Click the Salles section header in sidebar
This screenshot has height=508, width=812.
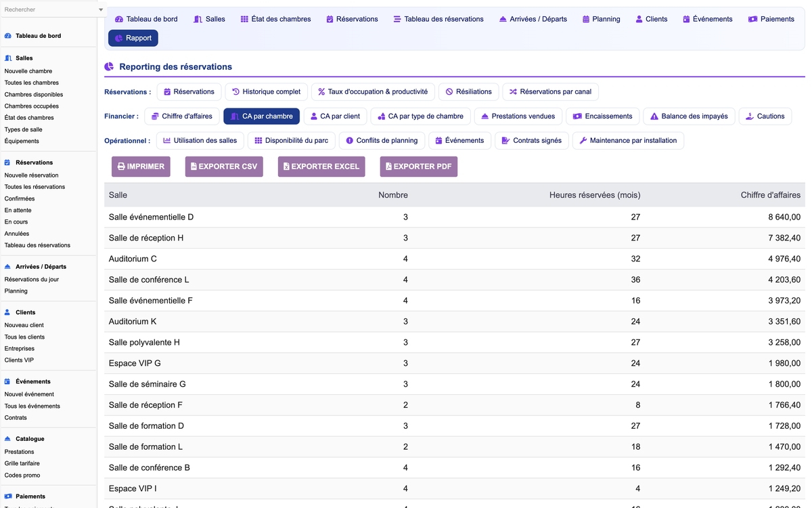24,58
